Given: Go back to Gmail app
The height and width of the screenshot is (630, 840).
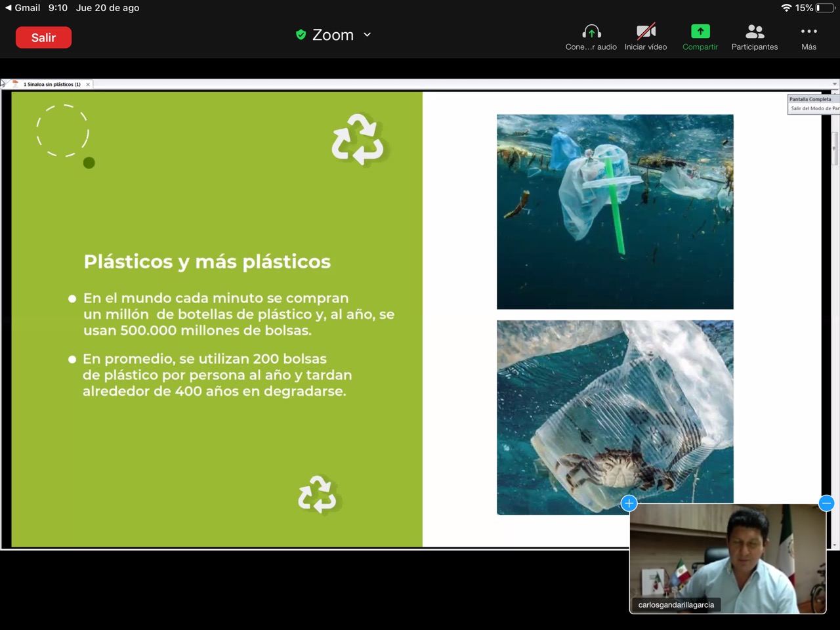Looking at the screenshot, I should tap(22, 8).
